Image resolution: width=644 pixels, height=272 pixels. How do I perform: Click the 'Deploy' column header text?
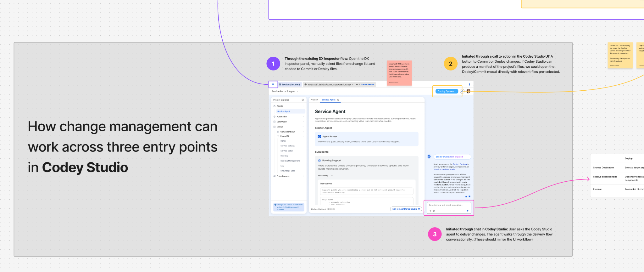pos(629,158)
